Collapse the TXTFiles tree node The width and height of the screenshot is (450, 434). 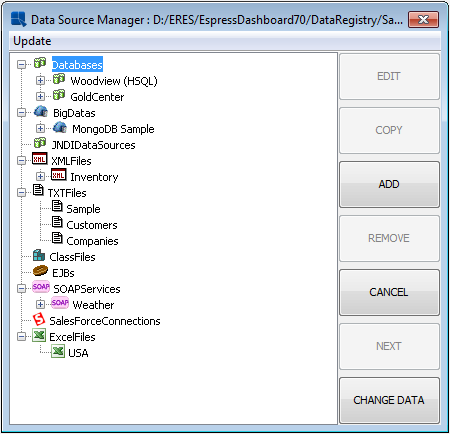pyautogui.click(x=21, y=192)
